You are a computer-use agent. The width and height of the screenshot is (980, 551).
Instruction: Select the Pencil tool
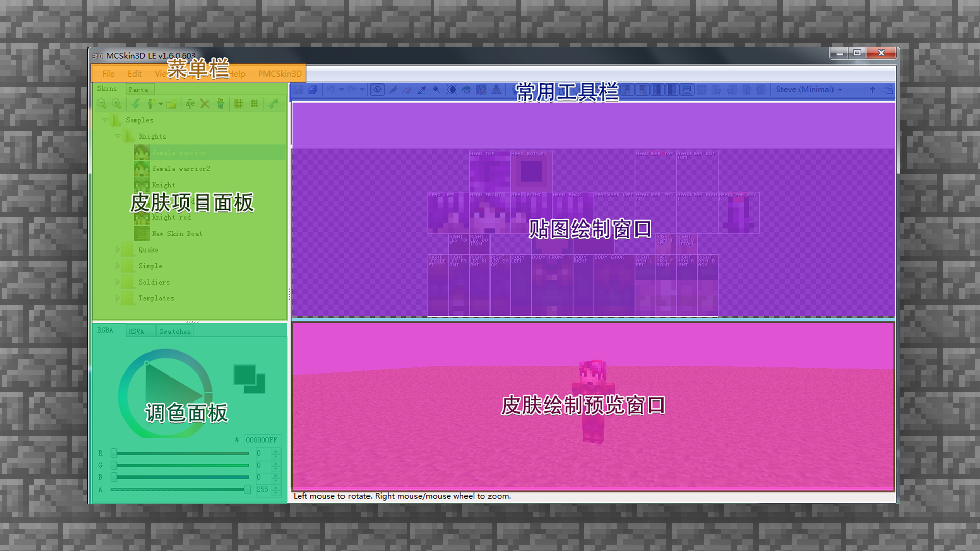pyautogui.click(x=393, y=90)
